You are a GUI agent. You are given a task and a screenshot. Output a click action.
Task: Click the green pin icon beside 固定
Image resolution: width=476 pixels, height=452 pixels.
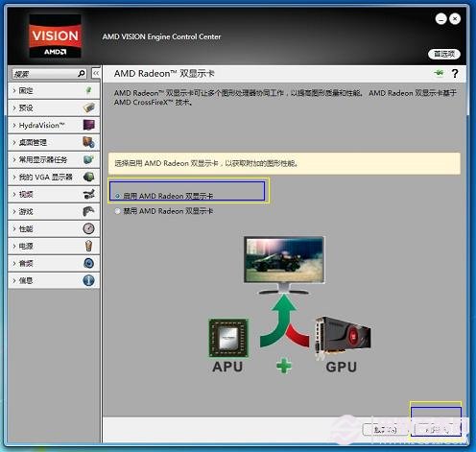pyautogui.click(x=88, y=90)
